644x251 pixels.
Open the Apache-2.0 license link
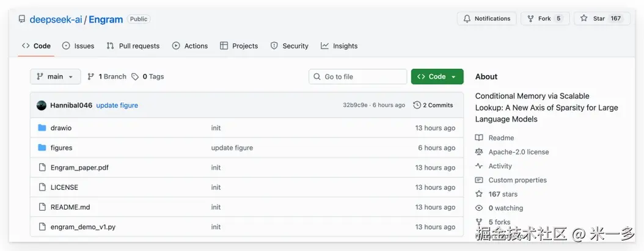(518, 152)
